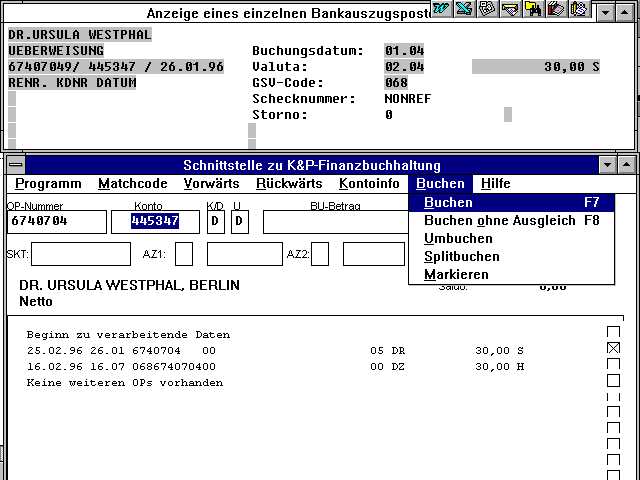Select the Umbuchen menu entry
The height and width of the screenshot is (480, 640).
(x=458, y=238)
